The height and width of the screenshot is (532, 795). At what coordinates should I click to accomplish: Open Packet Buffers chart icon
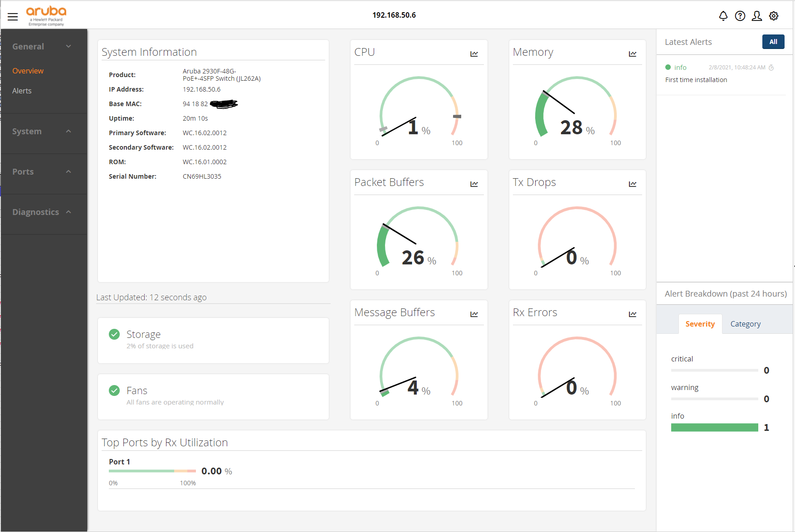tap(474, 184)
